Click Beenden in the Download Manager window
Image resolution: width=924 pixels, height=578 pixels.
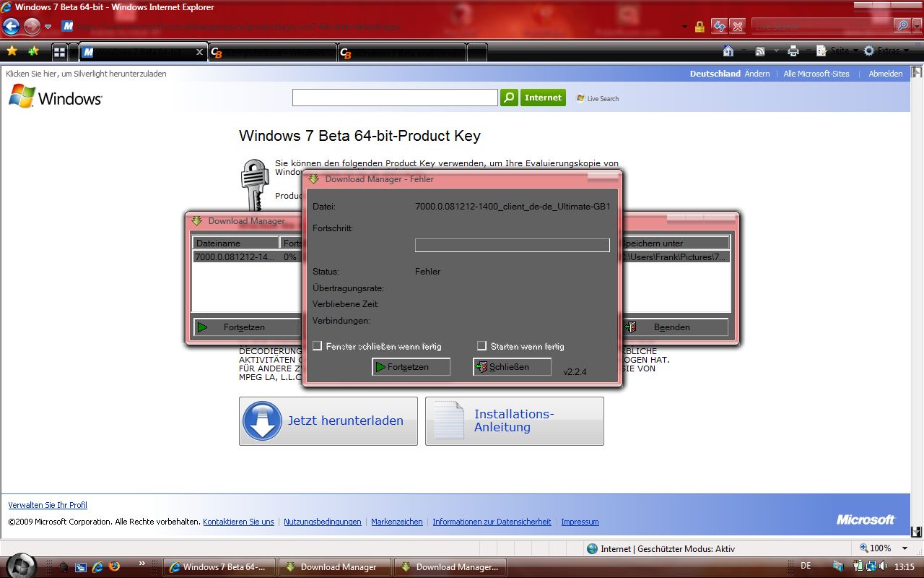click(674, 327)
